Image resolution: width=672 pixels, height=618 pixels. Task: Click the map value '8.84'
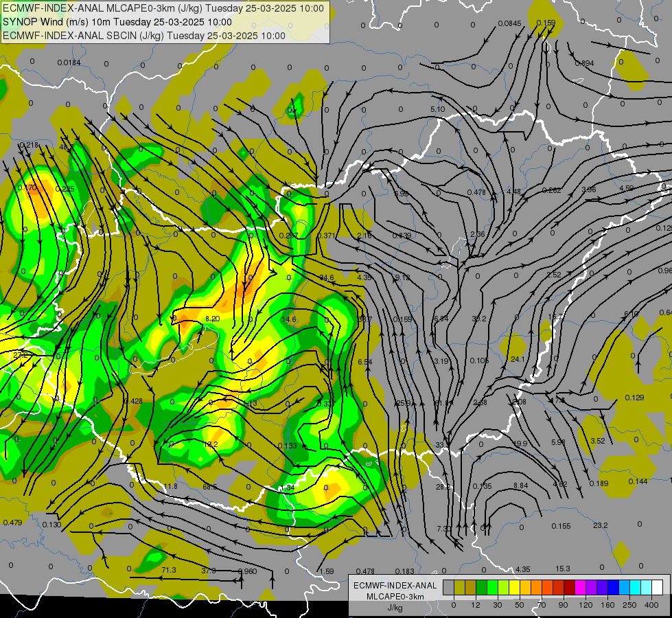(521, 486)
